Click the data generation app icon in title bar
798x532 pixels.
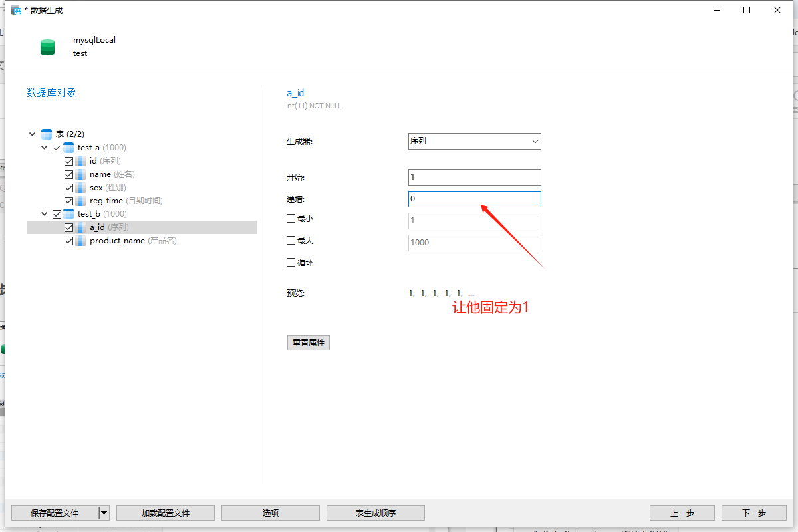17,11
